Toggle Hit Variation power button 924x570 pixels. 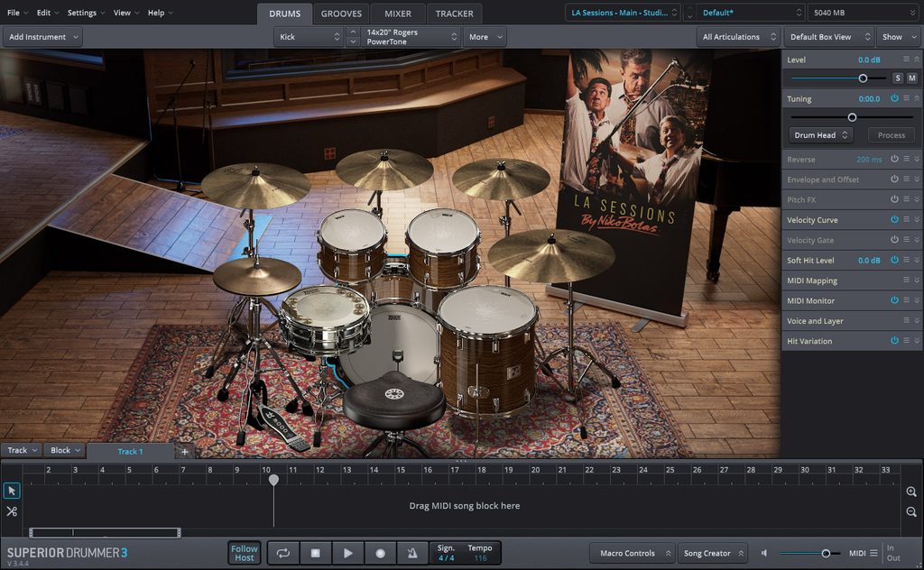pos(894,340)
